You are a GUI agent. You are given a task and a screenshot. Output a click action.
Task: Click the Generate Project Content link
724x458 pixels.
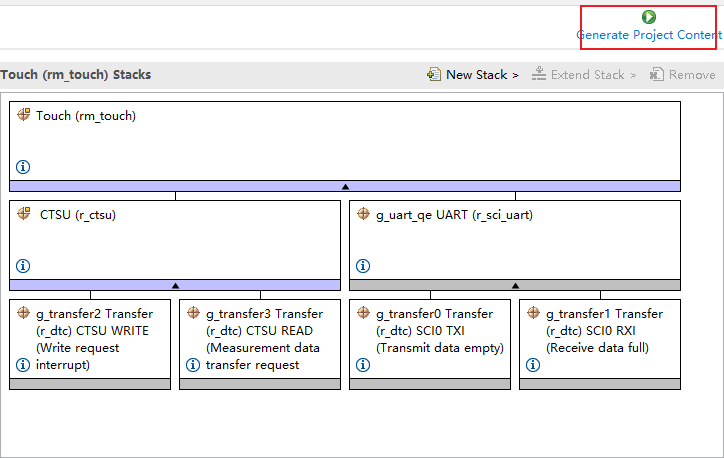(x=648, y=35)
